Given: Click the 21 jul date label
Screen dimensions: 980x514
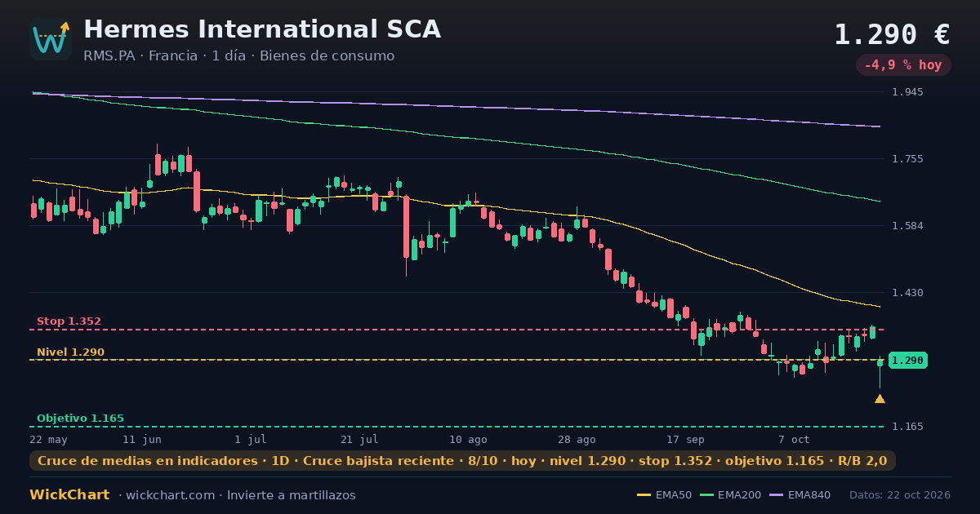Looking at the screenshot, I should tap(359, 439).
